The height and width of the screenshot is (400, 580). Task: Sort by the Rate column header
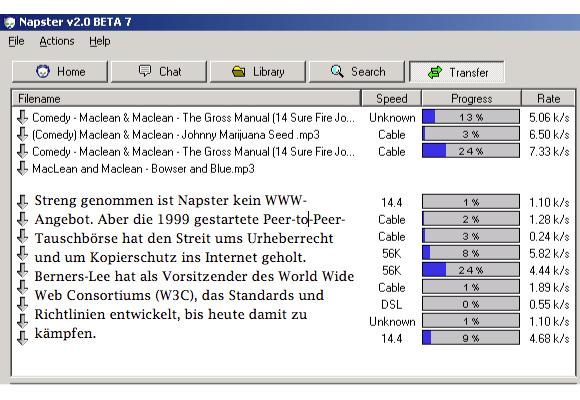coord(548,98)
